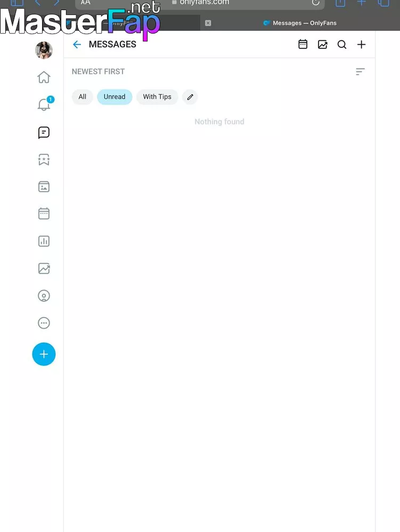Search messages with the magnifier icon
Screen dimensions: 400x532
click(342, 45)
